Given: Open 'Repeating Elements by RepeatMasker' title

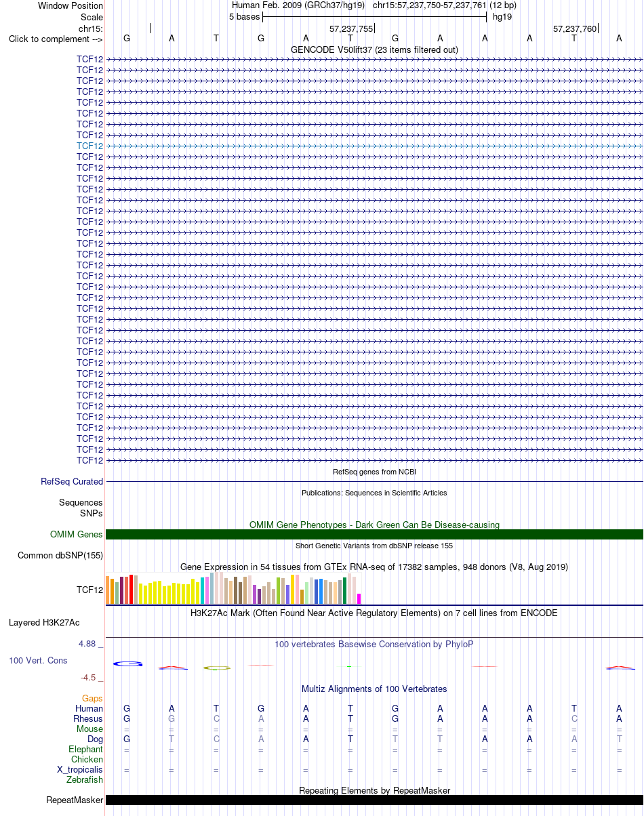Looking at the screenshot, I should coord(374,790).
